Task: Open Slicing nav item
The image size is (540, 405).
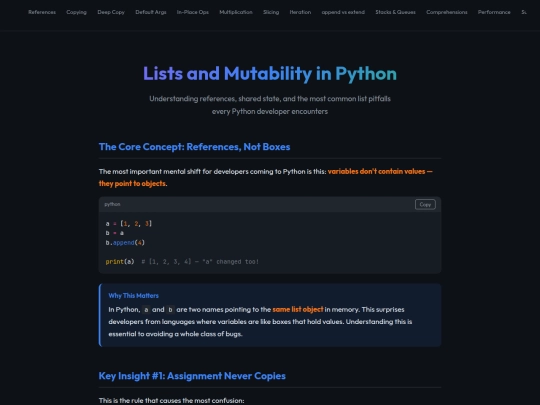Action: coord(271,12)
